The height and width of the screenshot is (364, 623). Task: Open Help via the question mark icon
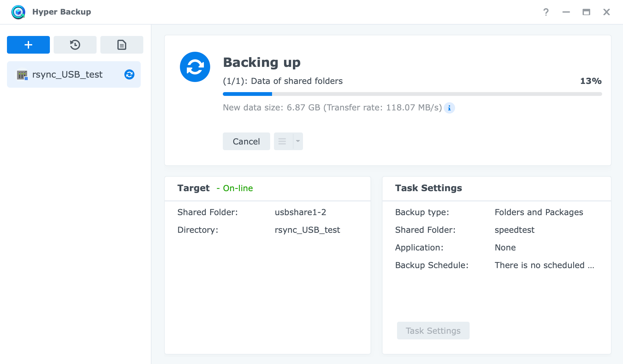click(546, 12)
